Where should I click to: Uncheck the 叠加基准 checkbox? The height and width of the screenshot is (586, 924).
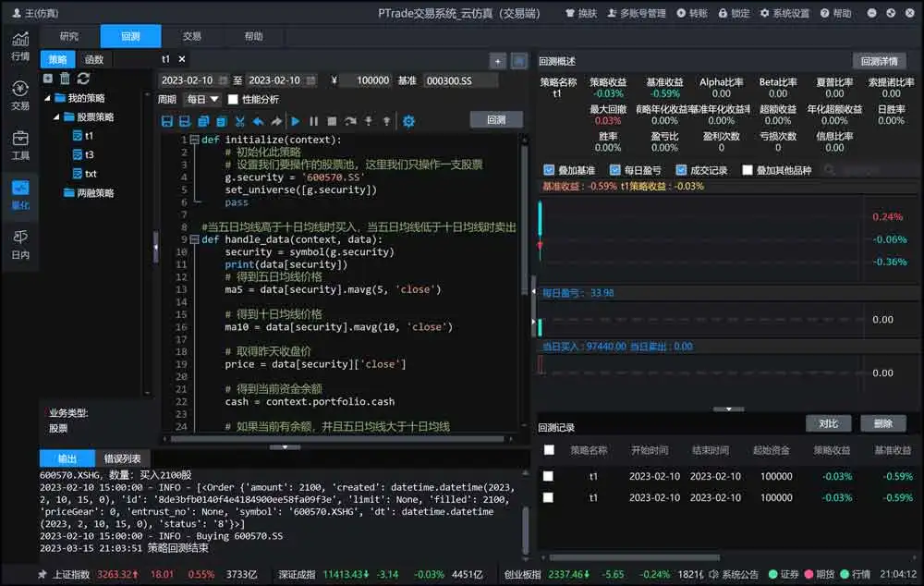pos(549,170)
